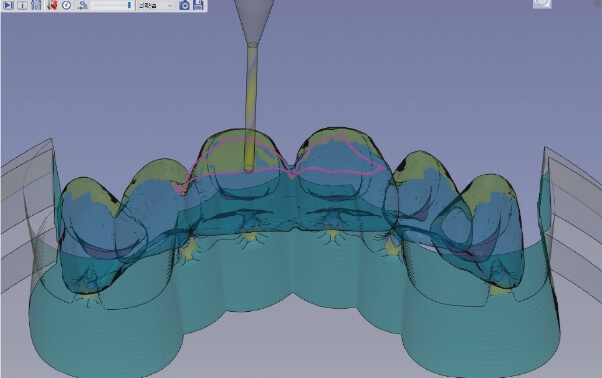
Task: Save with the floppy disk icon
Action: pos(198,5)
